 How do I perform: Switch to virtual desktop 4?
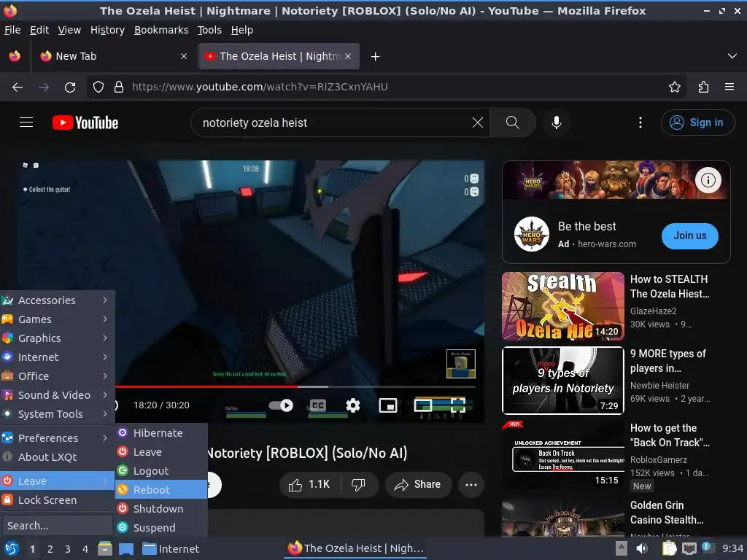(x=85, y=549)
